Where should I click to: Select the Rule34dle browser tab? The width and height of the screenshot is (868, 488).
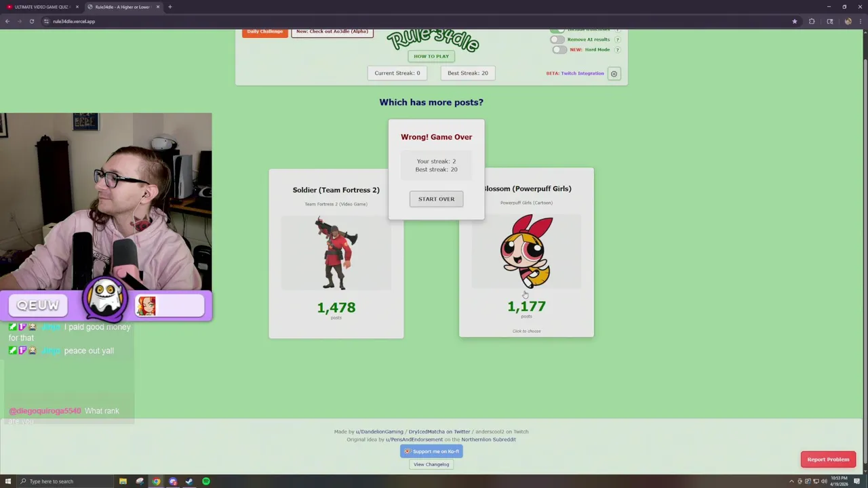point(122,7)
